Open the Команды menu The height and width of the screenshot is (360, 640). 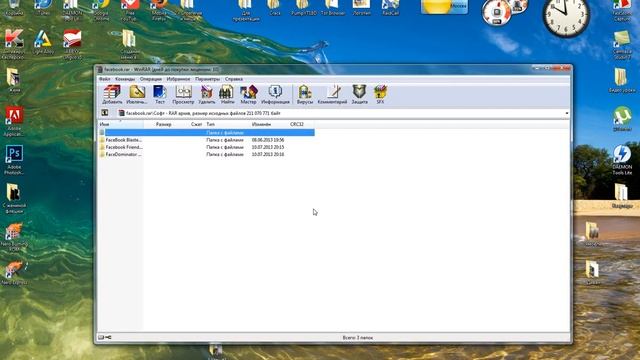(x=125, y=79)
